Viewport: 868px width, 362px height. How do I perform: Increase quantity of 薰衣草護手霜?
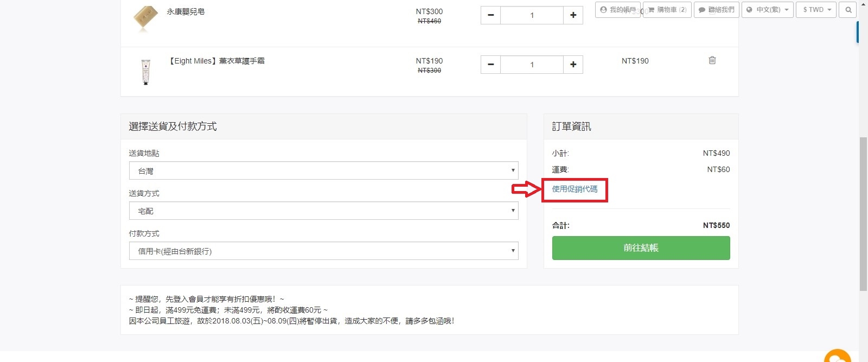(x=573, y=65)
